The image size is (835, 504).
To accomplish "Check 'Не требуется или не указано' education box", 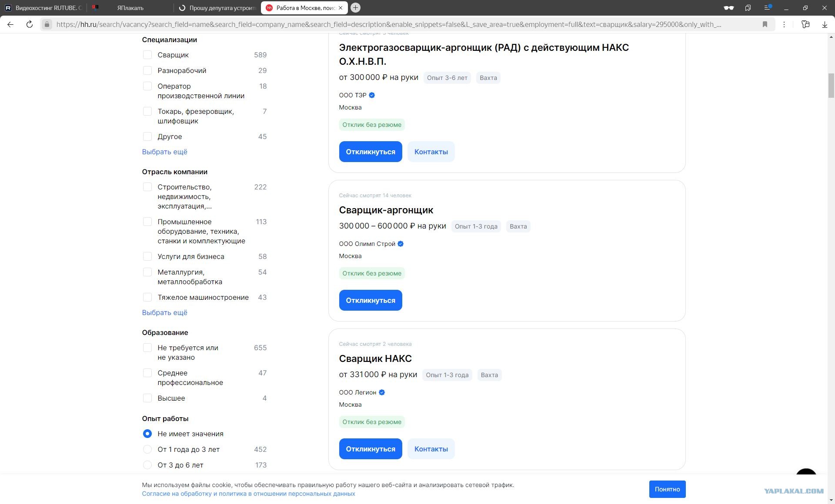I will (147, 348).
